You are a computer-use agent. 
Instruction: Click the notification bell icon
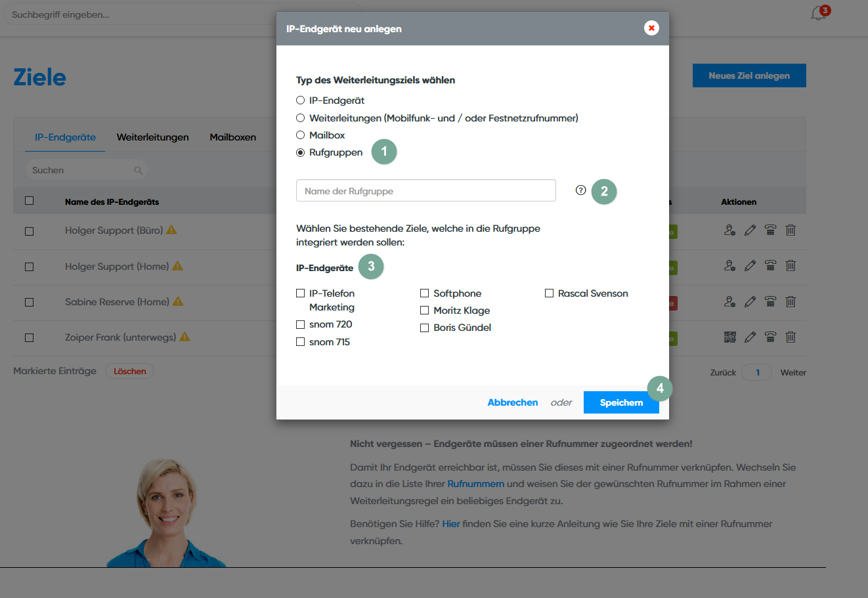(818, 13)
